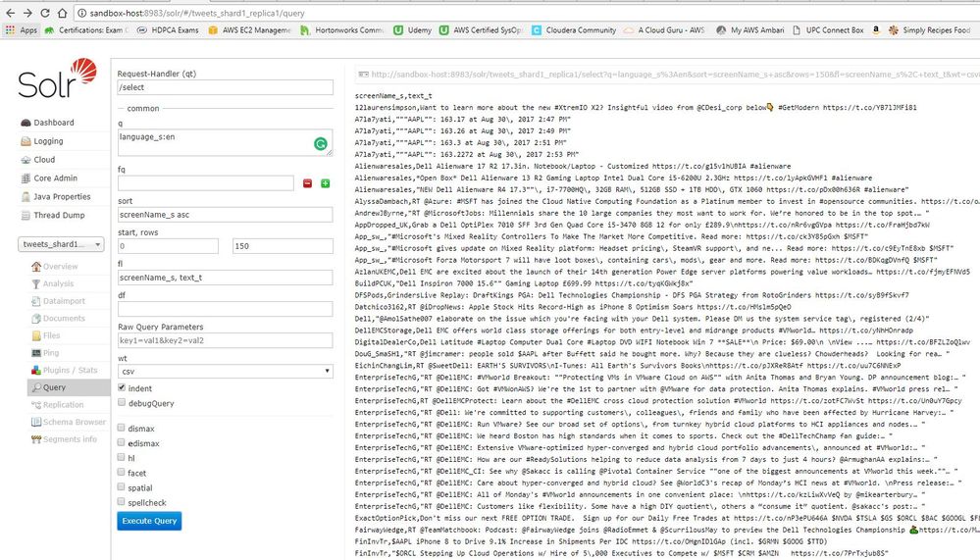The width and height of the screenshot is (980, 560).
Task: Open Hortonworks Community bookmark
Action: pos(342,30)
